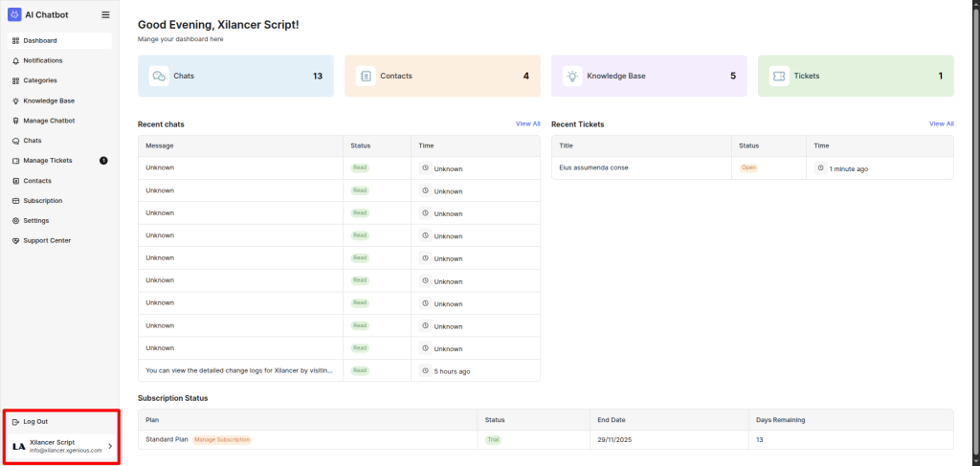Open the Support Center page
This screenshot has width=980, height=466.
click(x=47, y=241)
